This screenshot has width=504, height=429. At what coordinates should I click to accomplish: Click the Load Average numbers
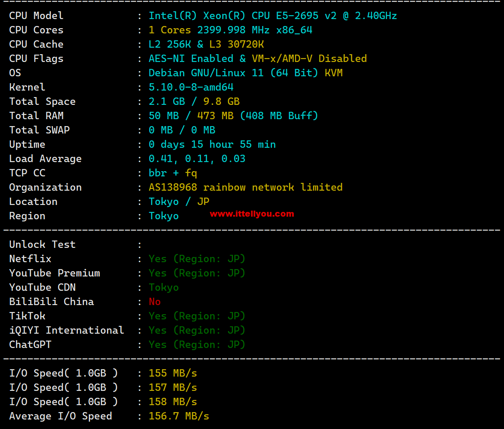pos(197,159)
